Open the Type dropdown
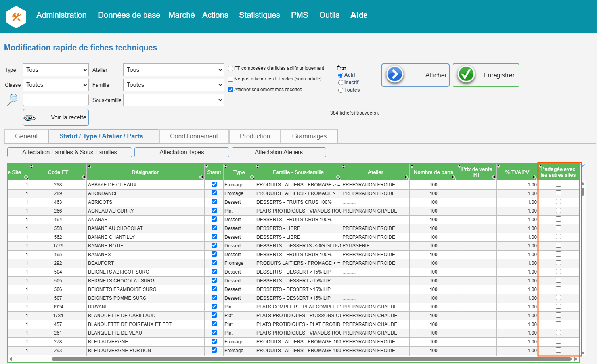597x364 pixels. pos(55,70)
